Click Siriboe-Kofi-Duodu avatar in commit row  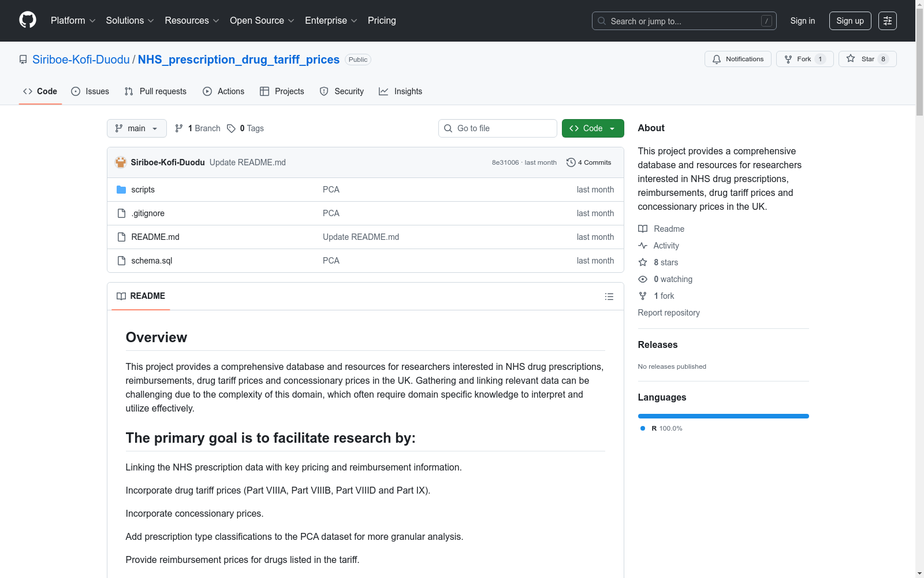[121, 162]
